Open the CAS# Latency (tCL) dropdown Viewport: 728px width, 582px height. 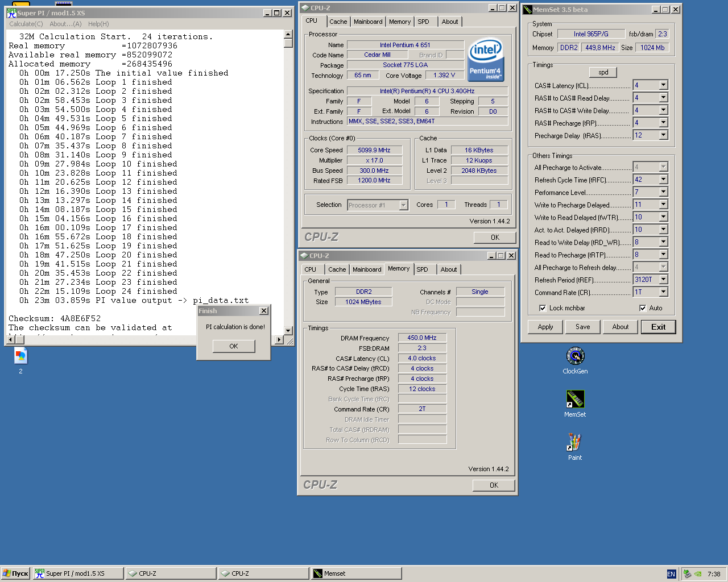coord(663,85)
